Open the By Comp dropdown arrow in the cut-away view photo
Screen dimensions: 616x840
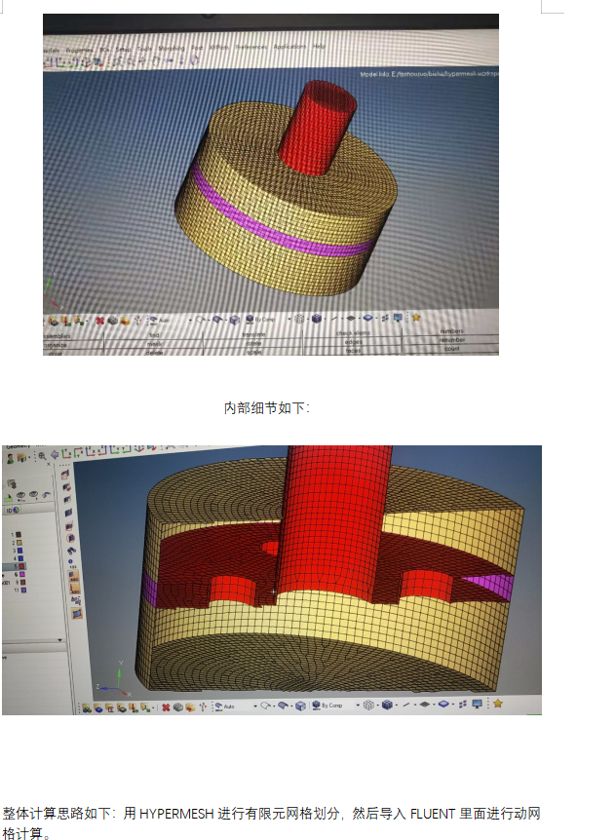358,706
